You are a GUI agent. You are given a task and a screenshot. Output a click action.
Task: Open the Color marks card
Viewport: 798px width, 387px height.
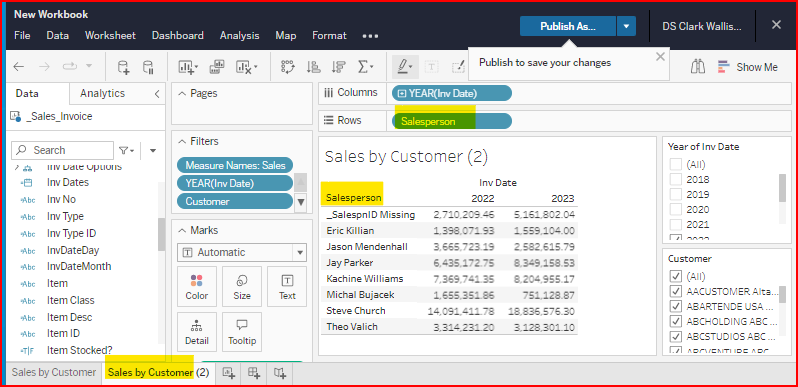tap(196, 287)
